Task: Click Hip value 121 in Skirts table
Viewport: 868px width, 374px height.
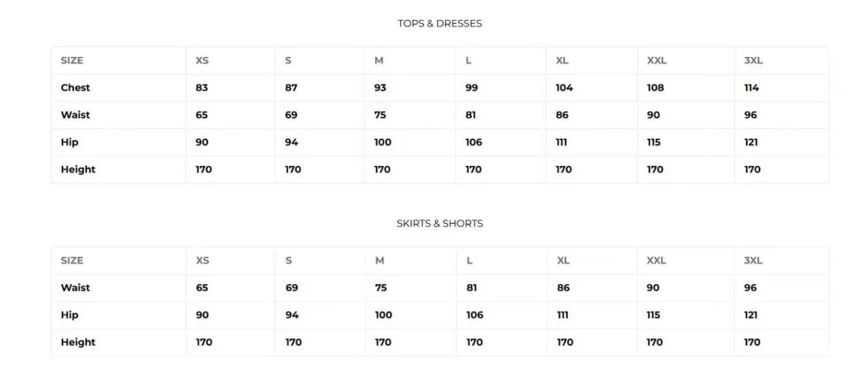Action: [751, 315]
